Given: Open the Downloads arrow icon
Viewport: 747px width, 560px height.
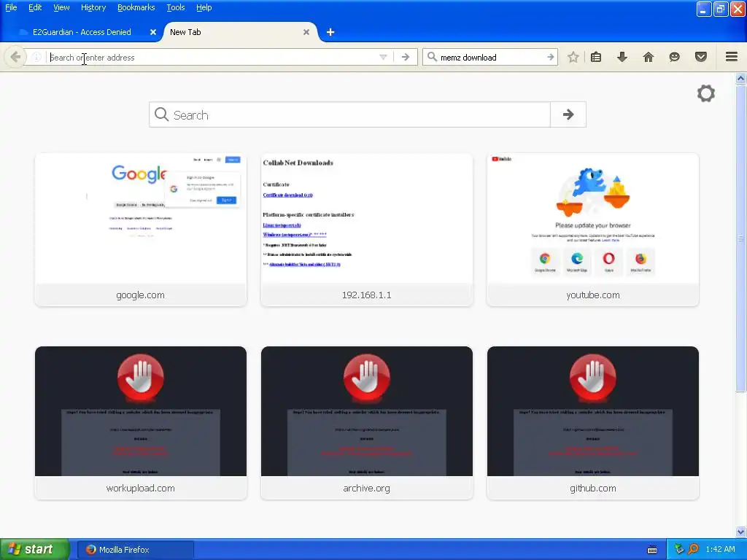Looking at the screenshot, I should click(622, 57).
